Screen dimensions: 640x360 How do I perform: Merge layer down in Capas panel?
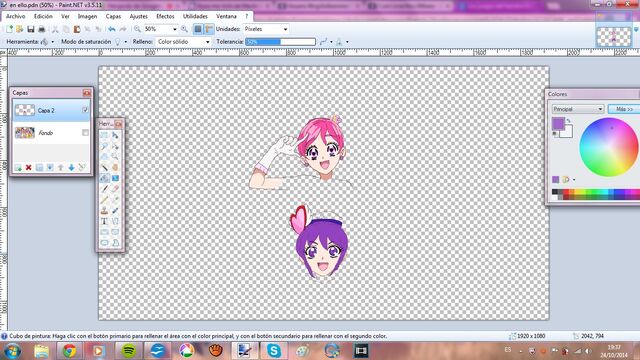(x=50, y=167)
